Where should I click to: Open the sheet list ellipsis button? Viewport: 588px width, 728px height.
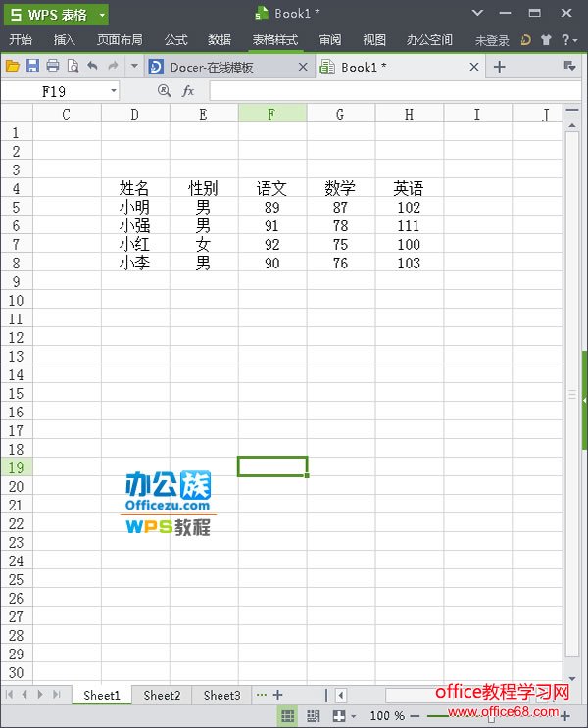pos(262,695)
